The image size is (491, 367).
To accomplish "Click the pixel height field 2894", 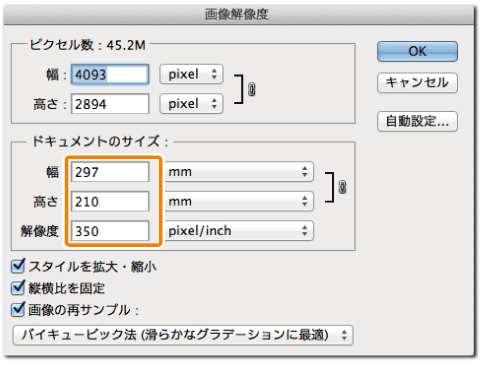I will [110, 104].
